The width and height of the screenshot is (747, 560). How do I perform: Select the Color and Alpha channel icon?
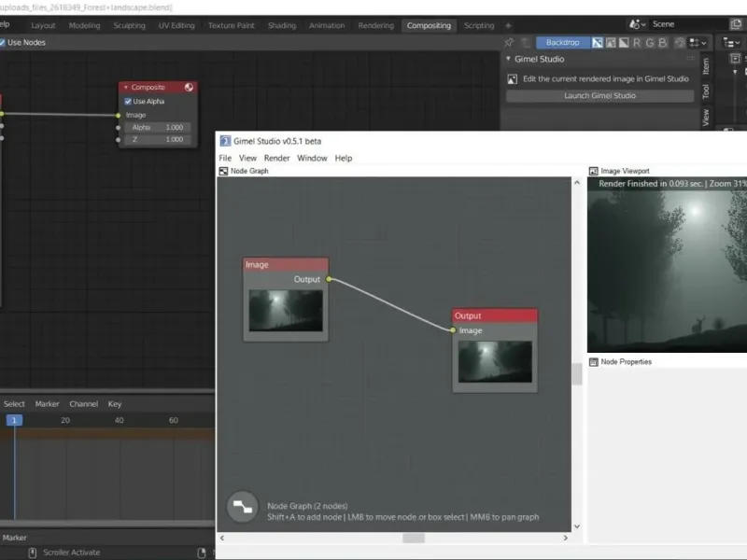[598, 42]
